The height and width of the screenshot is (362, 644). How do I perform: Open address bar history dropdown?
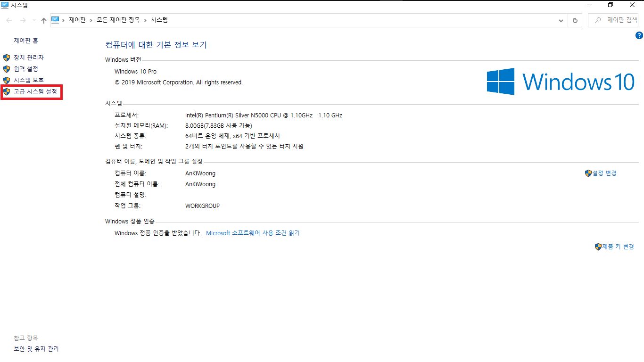[561, 20]
